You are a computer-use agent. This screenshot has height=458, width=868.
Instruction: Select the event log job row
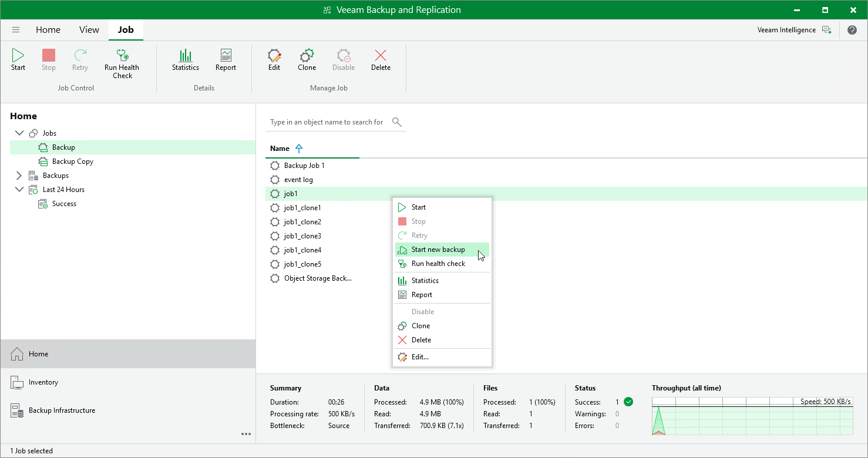566,180
